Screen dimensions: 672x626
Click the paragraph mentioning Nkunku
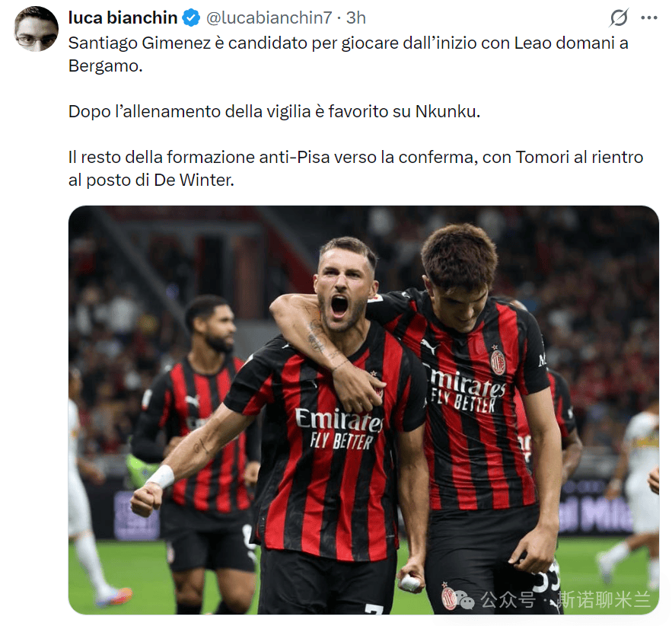[x=274, y=111]
